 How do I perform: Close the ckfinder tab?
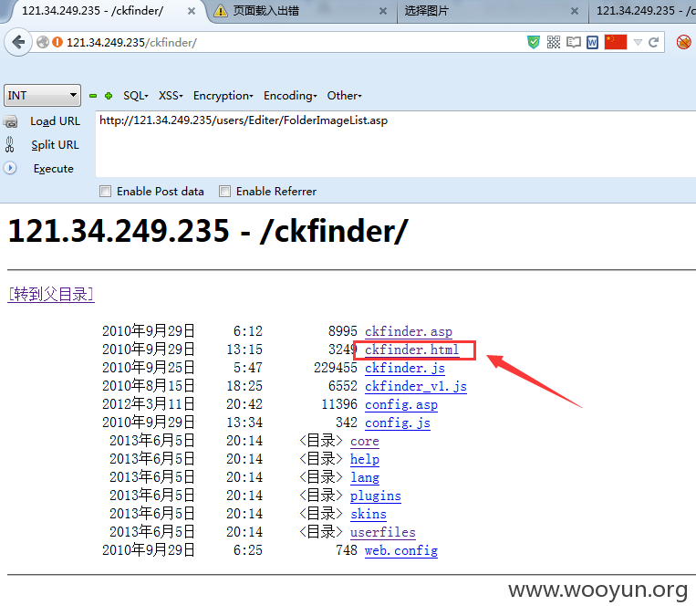click(192, 11)
